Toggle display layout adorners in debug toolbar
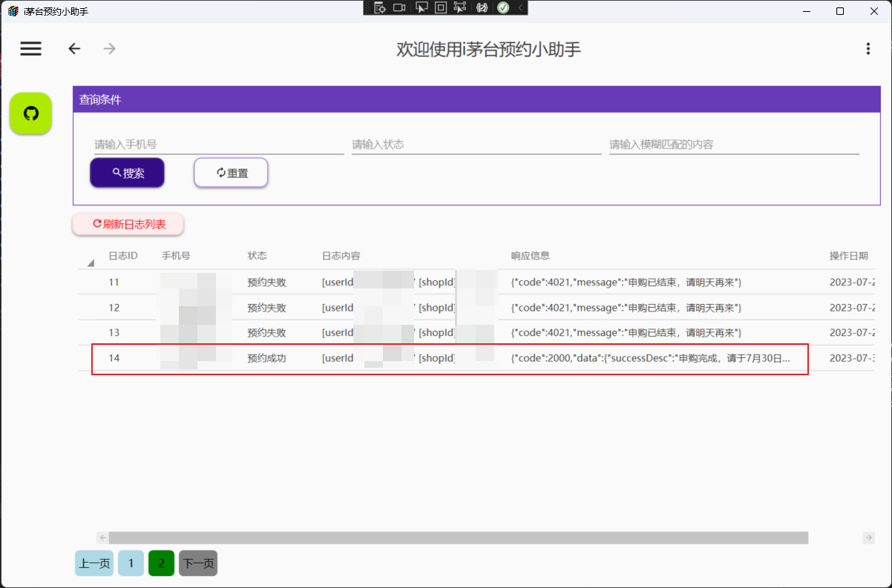 pos(441,7)
